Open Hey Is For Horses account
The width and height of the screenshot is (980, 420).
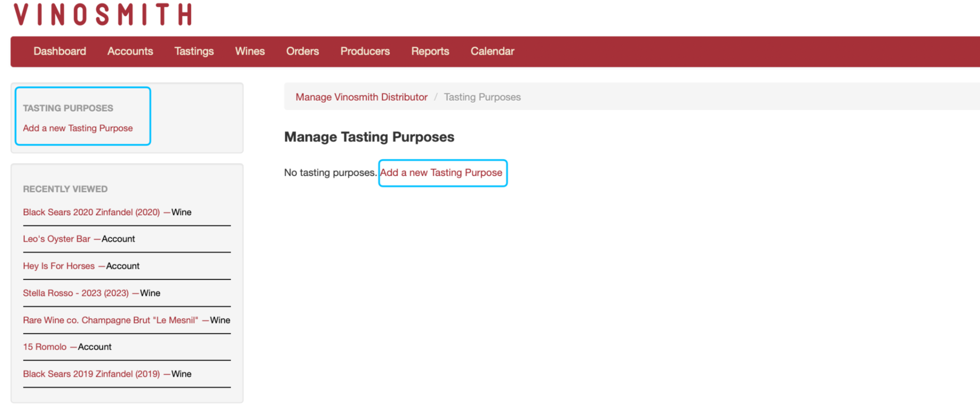pyautogui.click(x=59, y=266)
